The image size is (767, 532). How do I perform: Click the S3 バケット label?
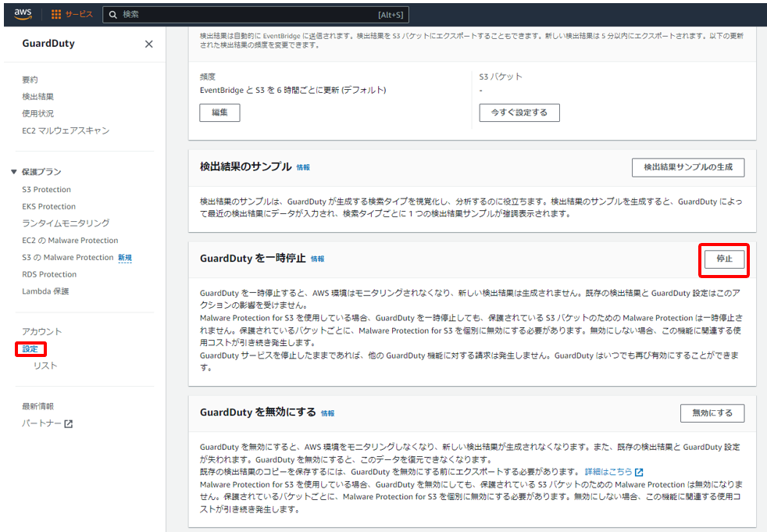click(501, 77)
